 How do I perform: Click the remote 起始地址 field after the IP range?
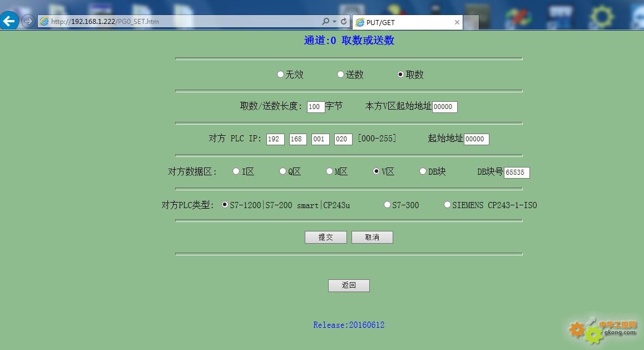pyautogui.click(x=477, y=139)
